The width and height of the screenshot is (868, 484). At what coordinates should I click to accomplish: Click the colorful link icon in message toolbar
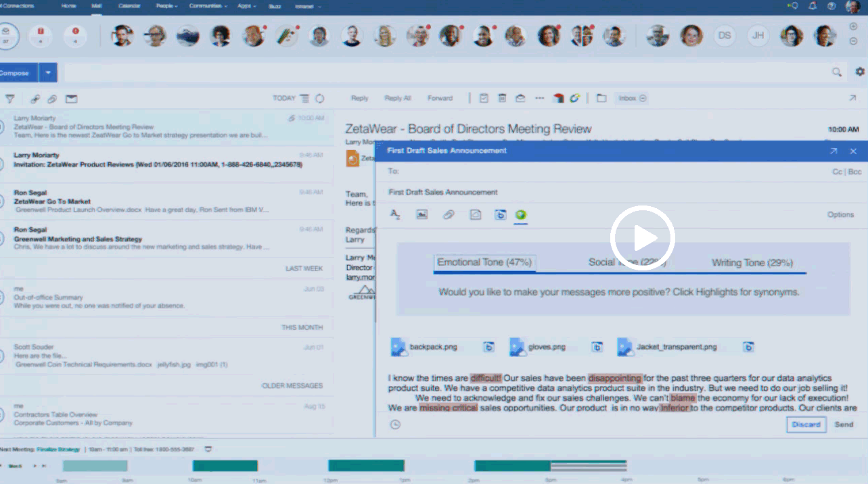point(574,98)
